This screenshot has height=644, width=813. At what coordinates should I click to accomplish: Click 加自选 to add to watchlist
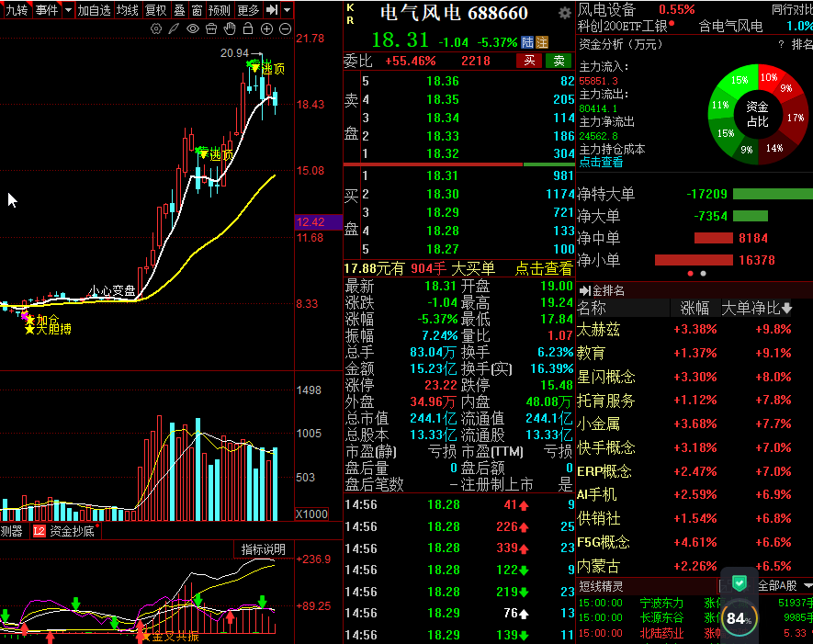point(94,10)
